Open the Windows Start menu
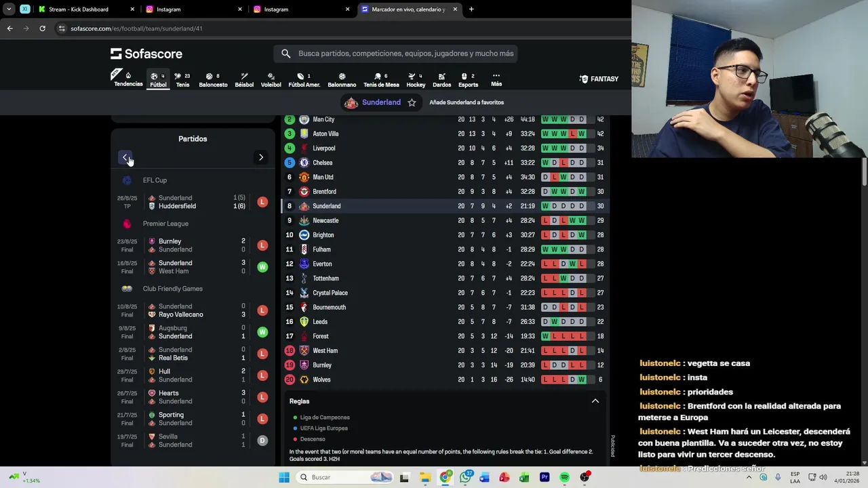 (x=284, y=477)
